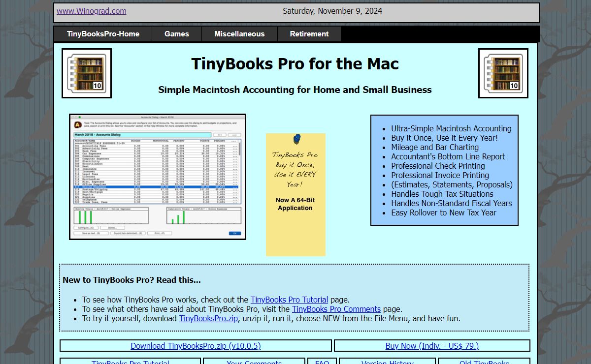Open the www.Winograd.com link
This screenshot has width=591, height=364.
(x=92, y=11)
